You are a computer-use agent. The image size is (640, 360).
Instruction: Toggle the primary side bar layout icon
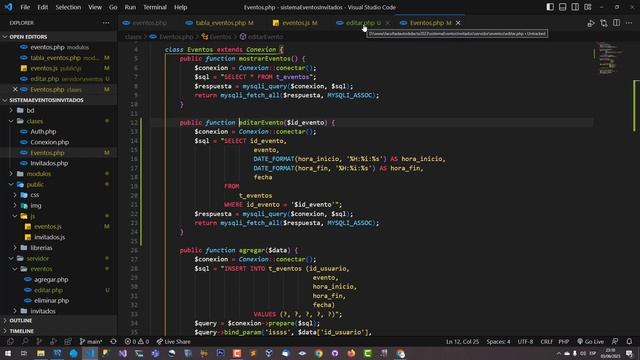[550, 7]
